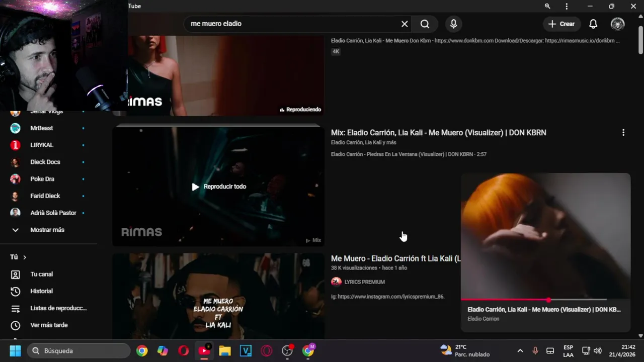Open the Me Muero lyrics video thumbnail
Image resolution: width=644 pixels, height=362 pixels.
[x=218, y=296]
